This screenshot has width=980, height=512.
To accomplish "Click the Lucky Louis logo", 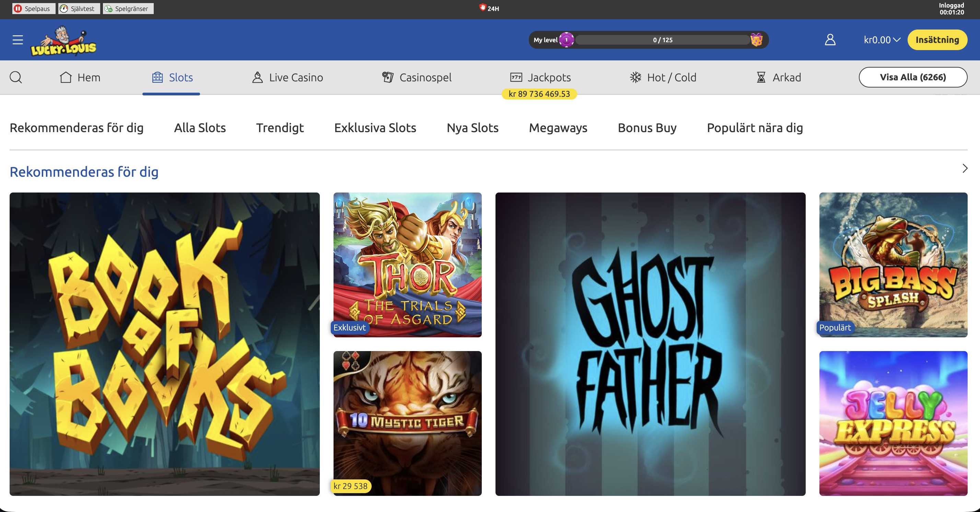I will pos(63,41).
